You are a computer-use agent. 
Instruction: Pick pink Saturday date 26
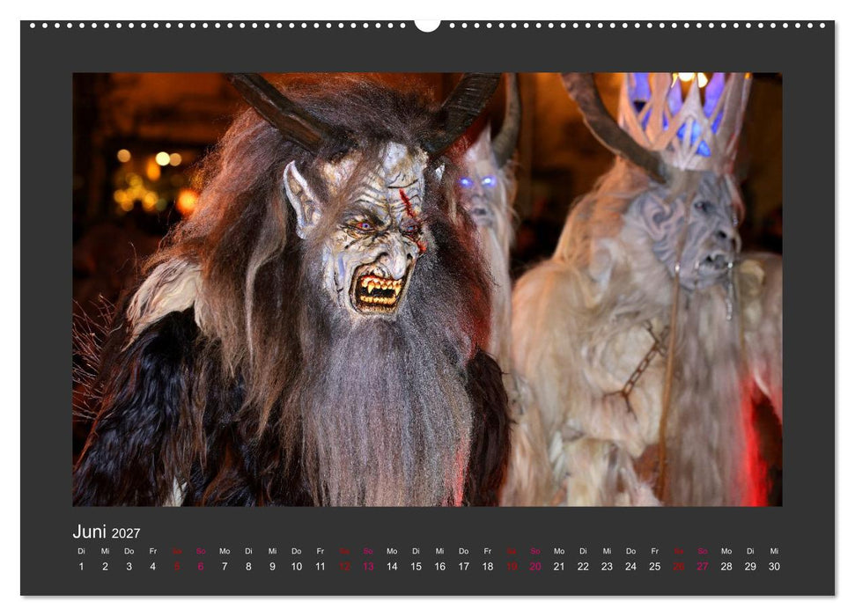pos(679,567)
